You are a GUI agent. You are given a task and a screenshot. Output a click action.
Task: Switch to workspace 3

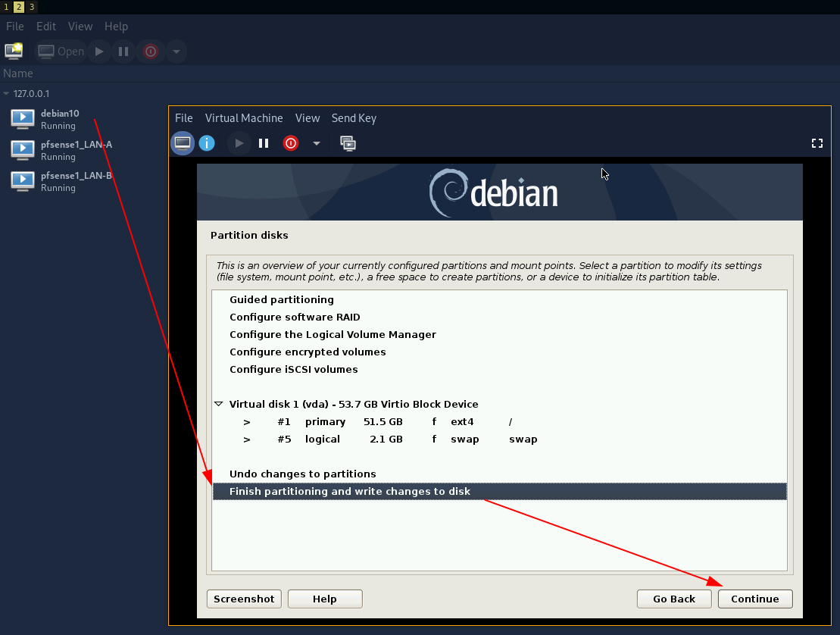[32, 7]
